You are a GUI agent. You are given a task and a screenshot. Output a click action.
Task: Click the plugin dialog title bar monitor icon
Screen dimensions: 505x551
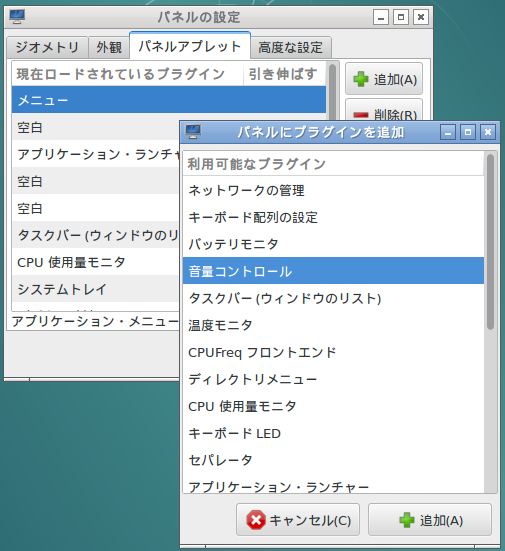193,132
